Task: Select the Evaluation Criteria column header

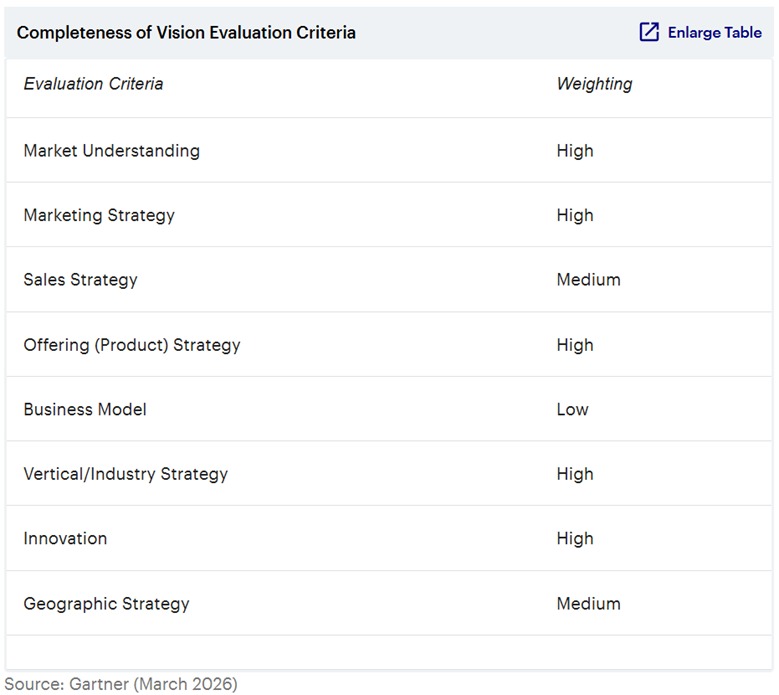Action: coord(93,84)
